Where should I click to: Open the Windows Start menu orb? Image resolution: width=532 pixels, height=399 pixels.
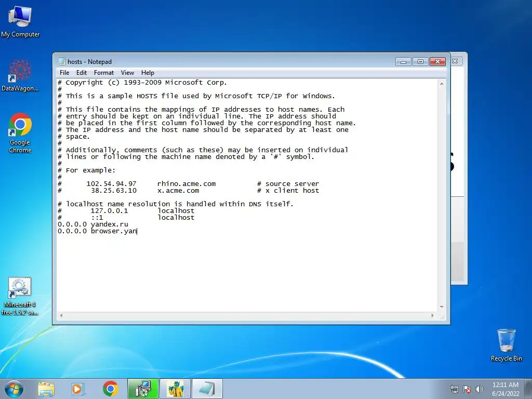14,389
